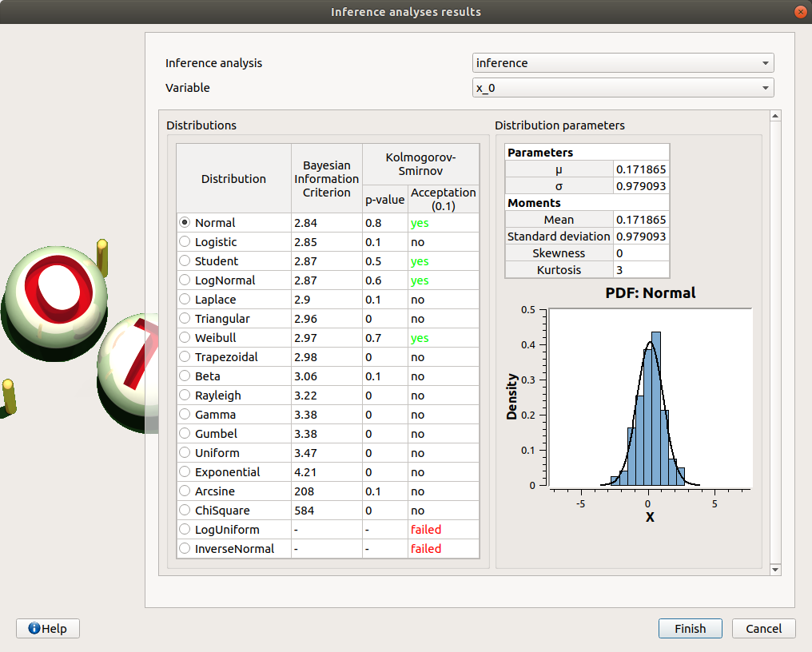Select the InverseNormal distribution radio button
812x652 pixels.
[x=185, y=549]
